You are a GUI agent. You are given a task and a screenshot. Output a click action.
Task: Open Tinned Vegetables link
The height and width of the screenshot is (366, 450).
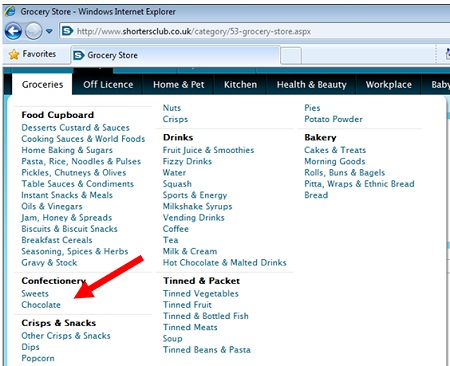[x=201, y=294]
